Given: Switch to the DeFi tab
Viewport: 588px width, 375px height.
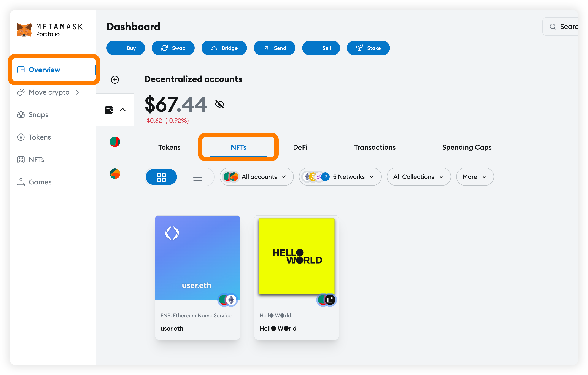Looking at the screenshot, I should pyautogui.click(x=300, y=147).
